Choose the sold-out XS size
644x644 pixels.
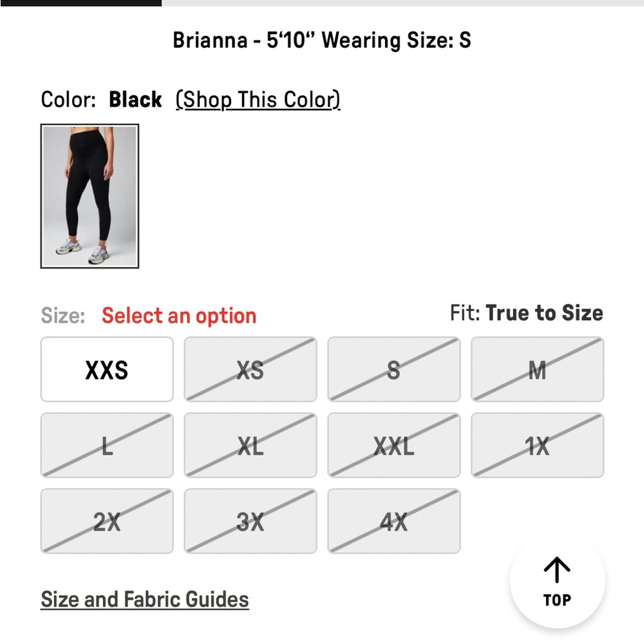[250, 370]
